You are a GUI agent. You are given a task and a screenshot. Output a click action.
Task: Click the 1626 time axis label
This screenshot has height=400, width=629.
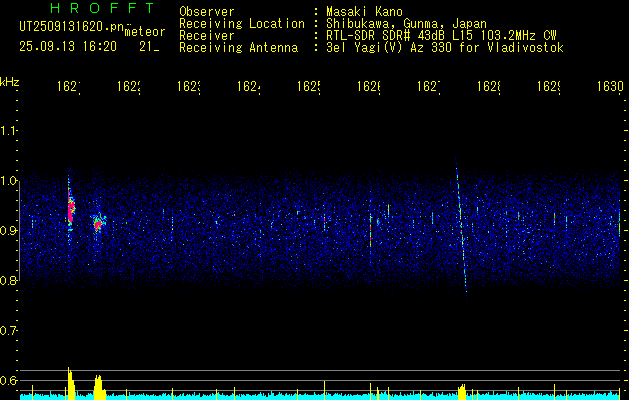[x=368, y=86]
